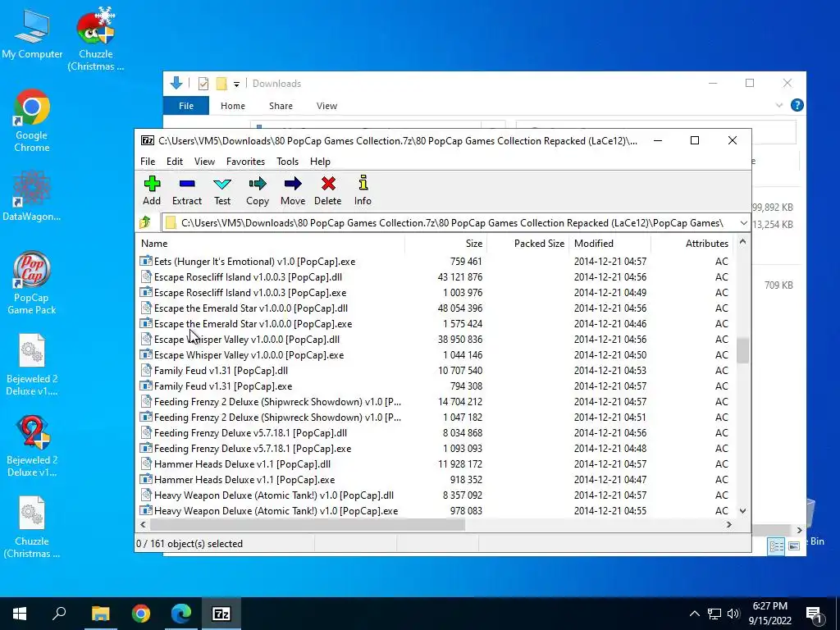840x630 pixels.
Task: Expand the 7-Zip address path dropdown
Action: 743,223
